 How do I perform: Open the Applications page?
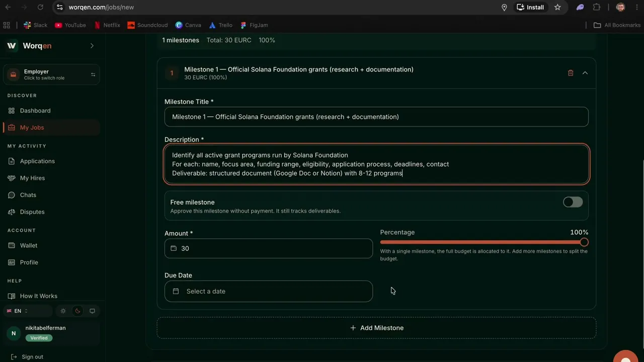click(51, 161)
